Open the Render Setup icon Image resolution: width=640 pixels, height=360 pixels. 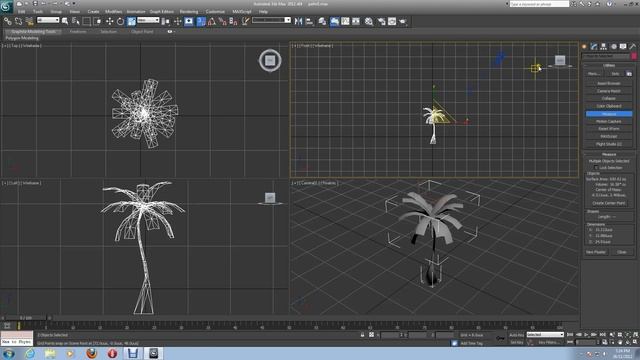pyautogui.click(x=381, y=21)
